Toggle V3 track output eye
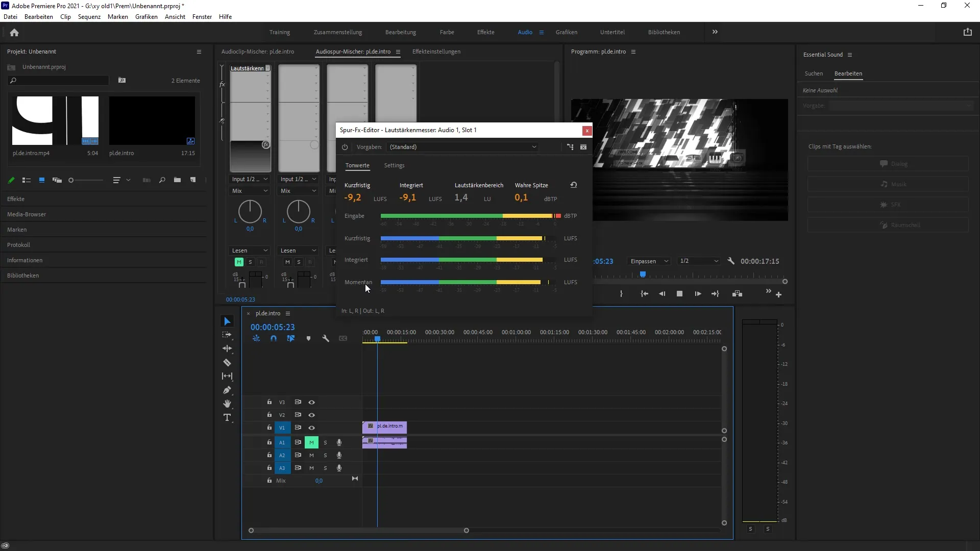The width and height of the screenshot is (980, 551). tap(311, 402)
